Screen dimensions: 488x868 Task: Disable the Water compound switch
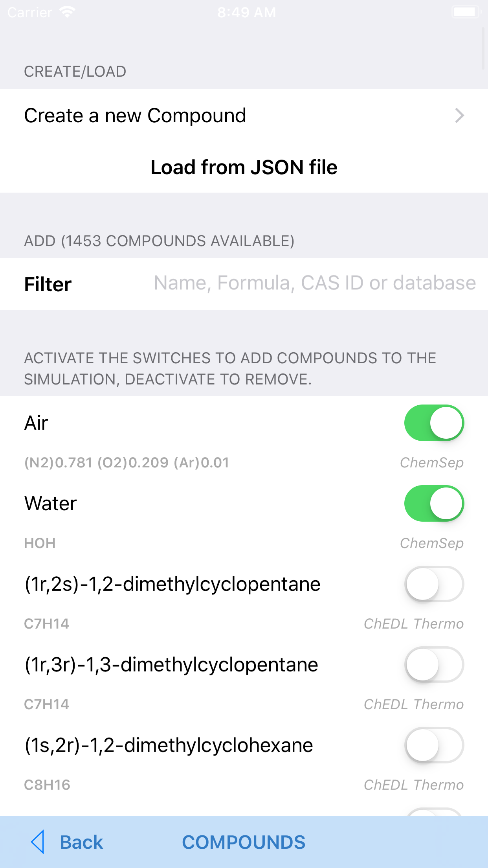click(433, 503)
